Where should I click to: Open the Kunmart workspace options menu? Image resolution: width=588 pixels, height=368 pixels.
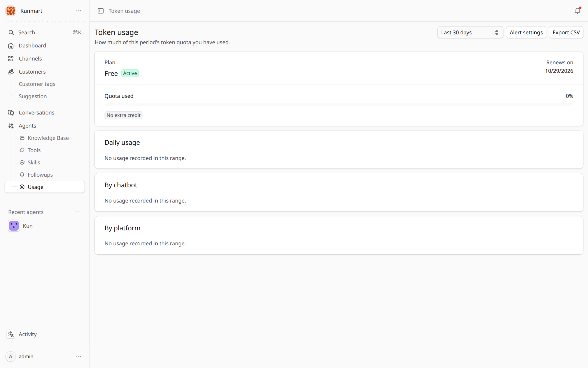(x=78, y=11)
